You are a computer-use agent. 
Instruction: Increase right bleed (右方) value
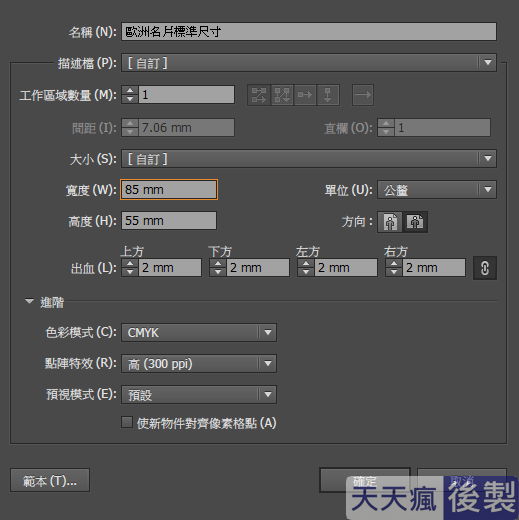click(394, 263)
